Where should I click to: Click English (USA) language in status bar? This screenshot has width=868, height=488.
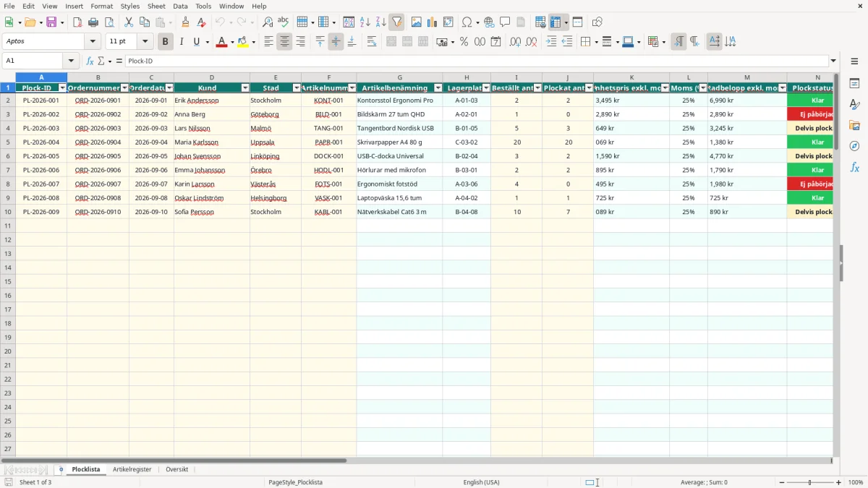click(x=482, y=482)
